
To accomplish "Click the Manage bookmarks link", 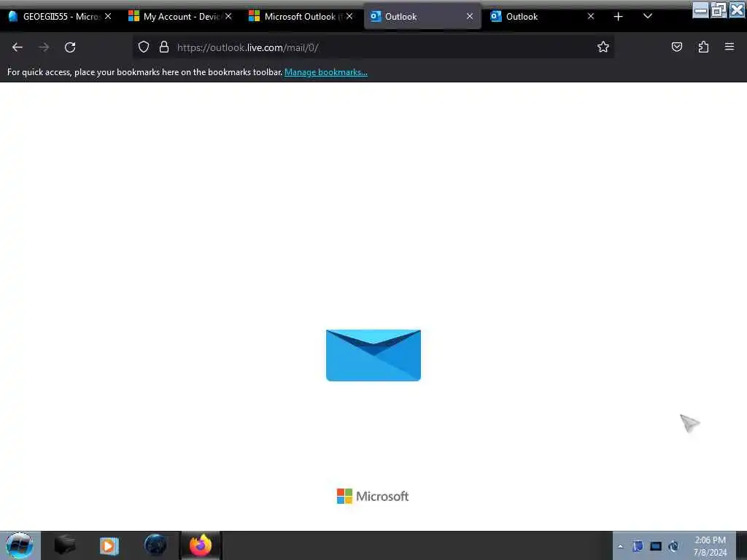I will [326, 72].
